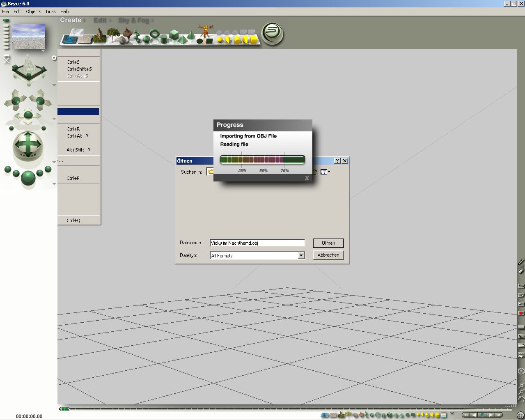Expand the selection palette triangle at bottom

coord(452,413)
